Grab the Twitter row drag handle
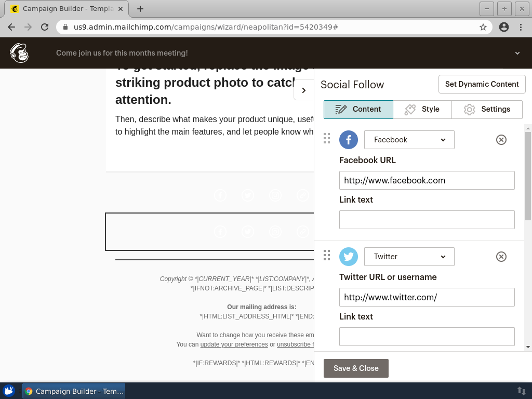 327,255
